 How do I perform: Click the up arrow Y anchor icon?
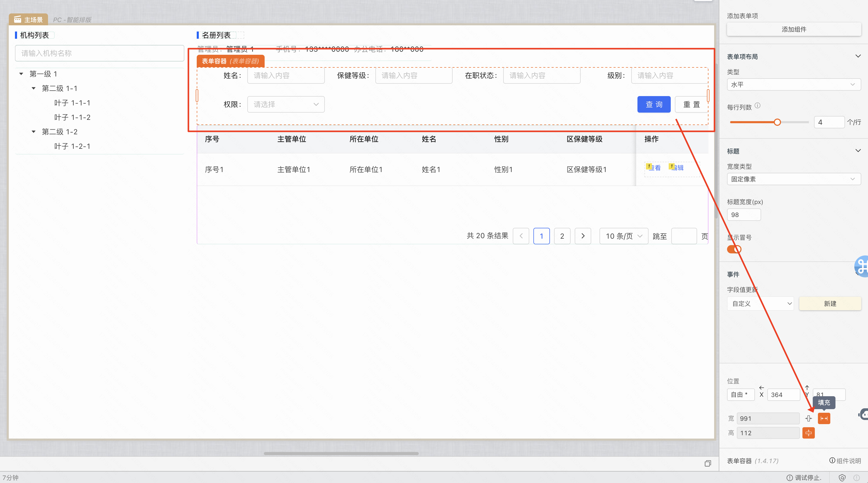click(x=807, y=388)
